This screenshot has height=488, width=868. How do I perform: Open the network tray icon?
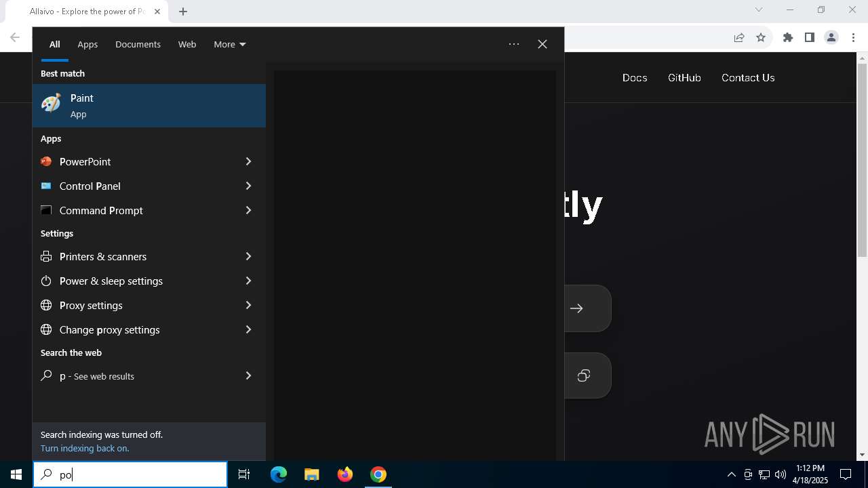[764, 474]
